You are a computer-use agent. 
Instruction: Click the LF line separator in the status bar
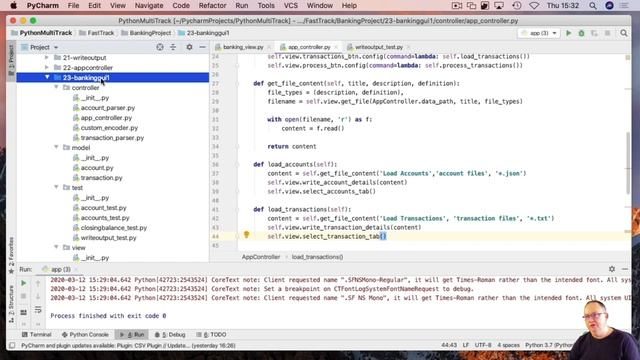[466, 345]
